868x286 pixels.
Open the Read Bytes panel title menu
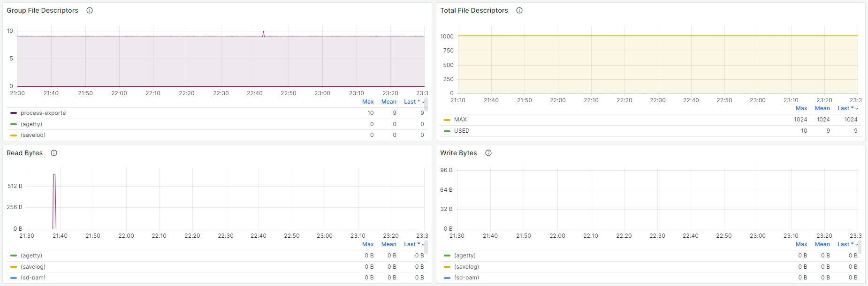[x=24, y=153]
